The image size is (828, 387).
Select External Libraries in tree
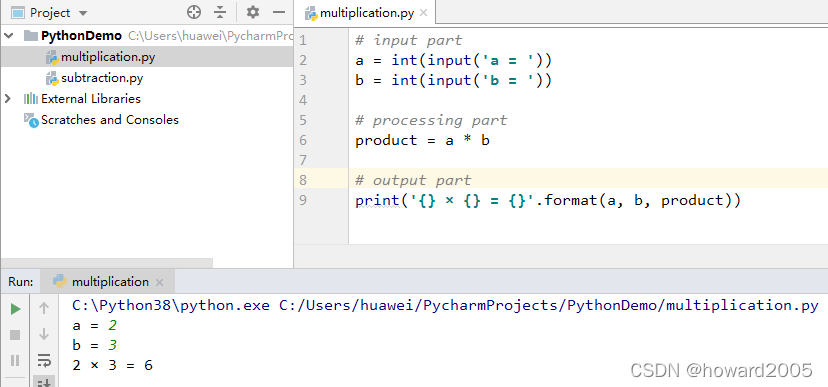pos(91,99)
